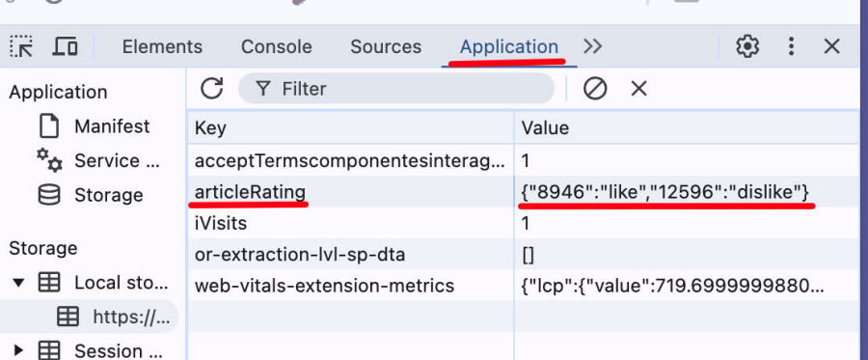Select the iVisits key
This screenshot has height=360, width=868.
coord(220,224)
